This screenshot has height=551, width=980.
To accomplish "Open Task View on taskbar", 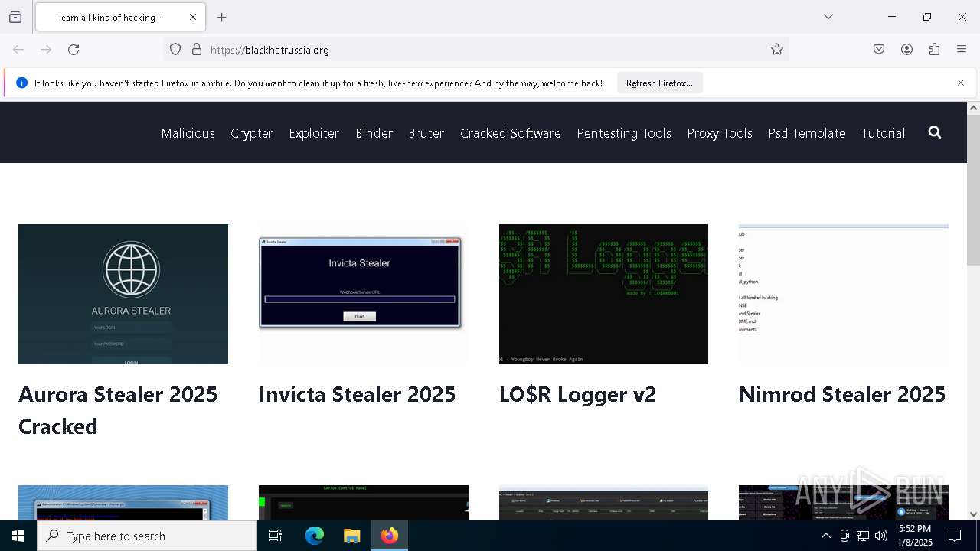I will point(276,536).
